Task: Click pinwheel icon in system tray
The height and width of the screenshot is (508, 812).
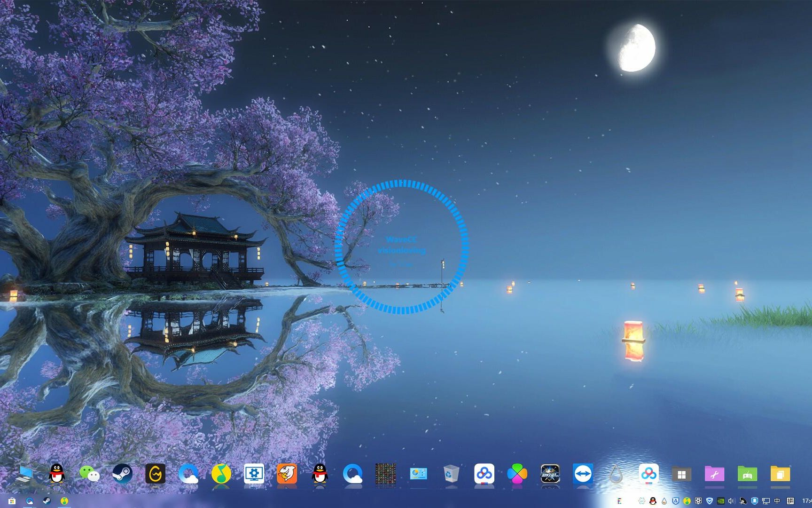Action: [x=641, y=501]
